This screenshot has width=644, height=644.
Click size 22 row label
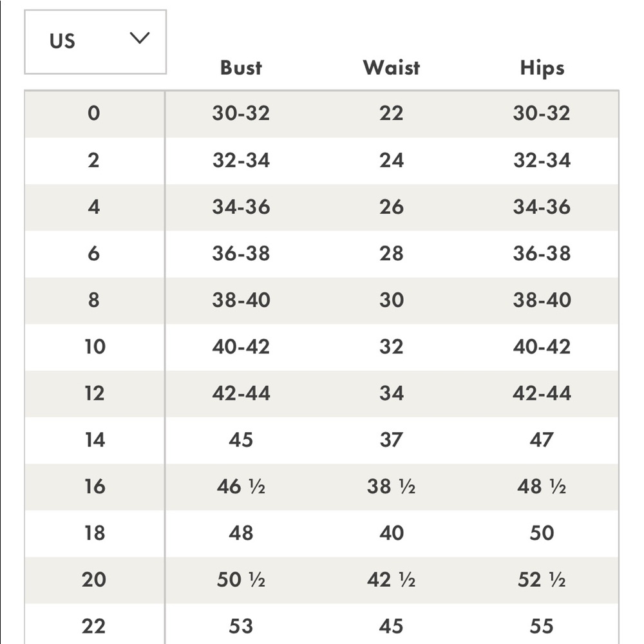pos(93,627)
